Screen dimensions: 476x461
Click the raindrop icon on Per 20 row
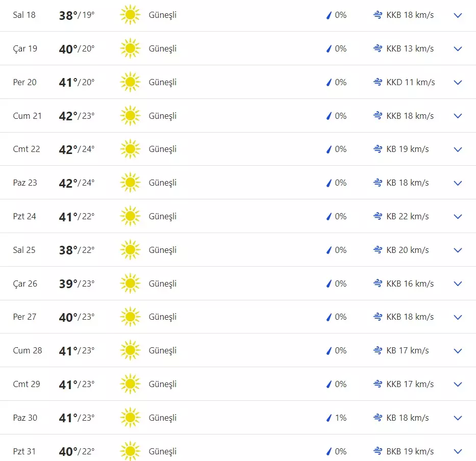(x=329, y=83)
